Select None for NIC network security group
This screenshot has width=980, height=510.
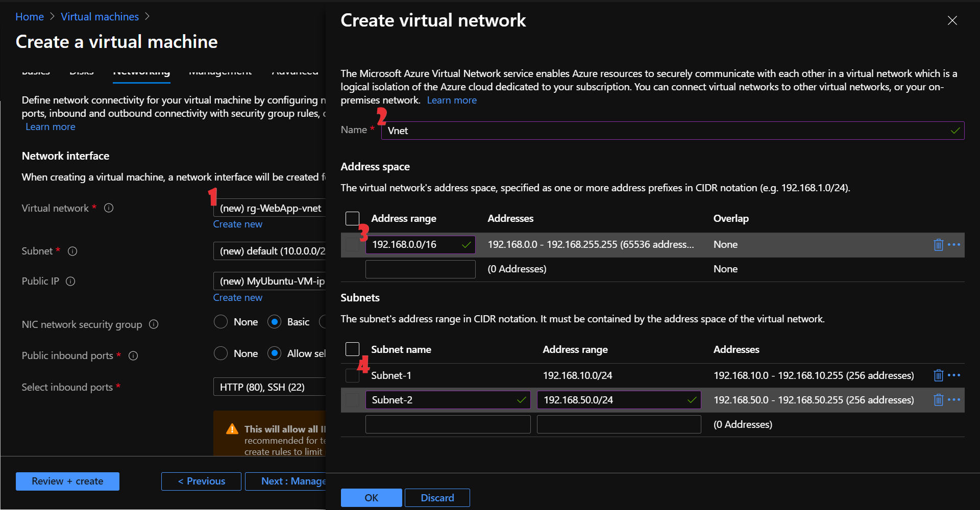220,322
